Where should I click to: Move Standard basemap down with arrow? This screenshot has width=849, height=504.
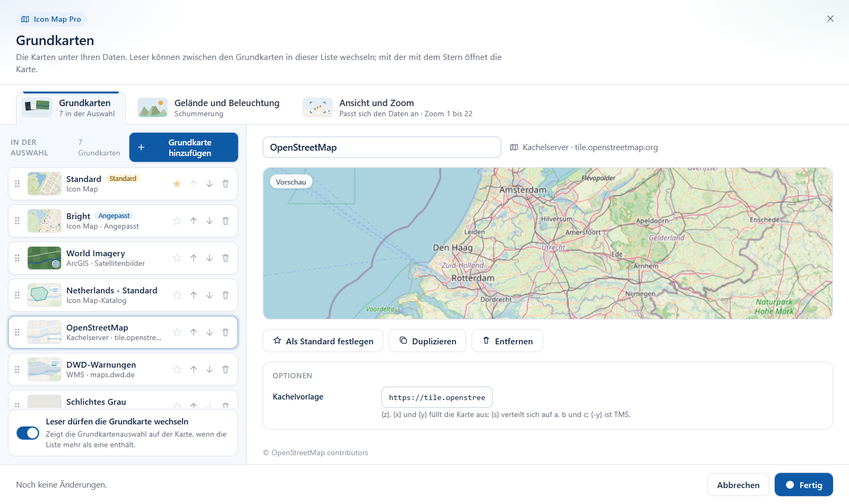(x=210, y=184)
